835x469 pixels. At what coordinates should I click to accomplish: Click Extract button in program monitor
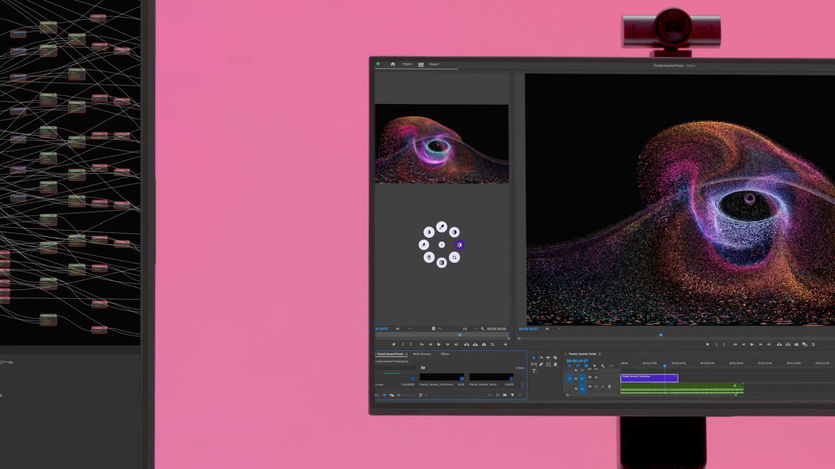[x=788, y=344]
